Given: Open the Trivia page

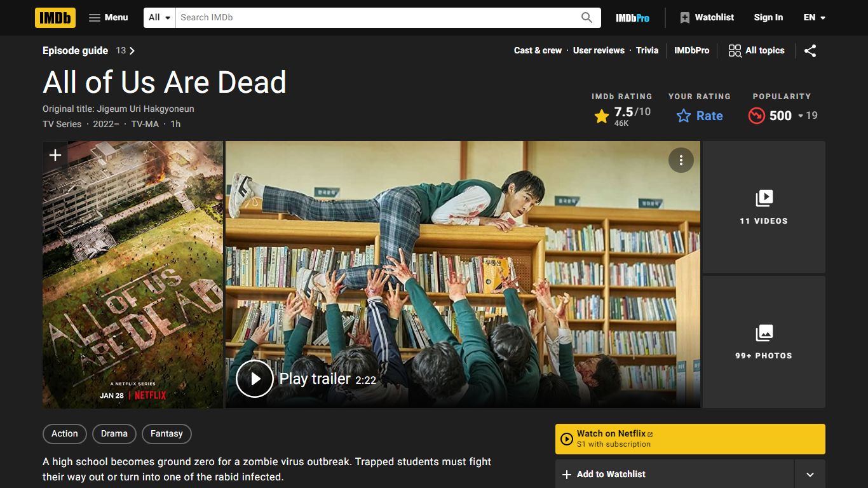Looking at the screenshot, I should 647,51.
